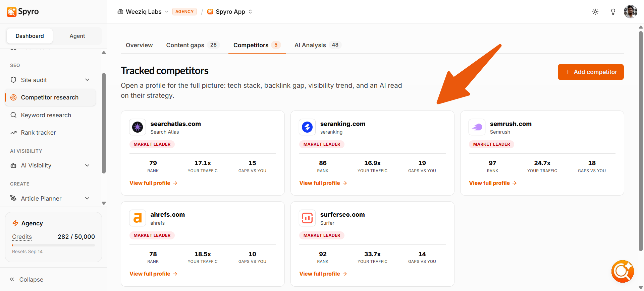Click the Spyro App project icon
This screenshot has height=291, width=644.
coord(210,12)
